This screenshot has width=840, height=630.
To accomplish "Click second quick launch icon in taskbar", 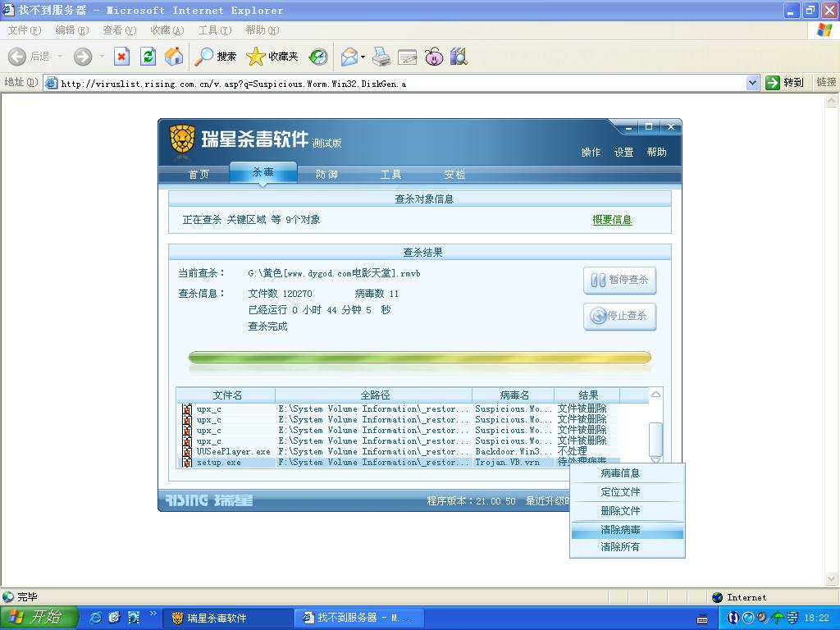I will (x=114, y=618).
